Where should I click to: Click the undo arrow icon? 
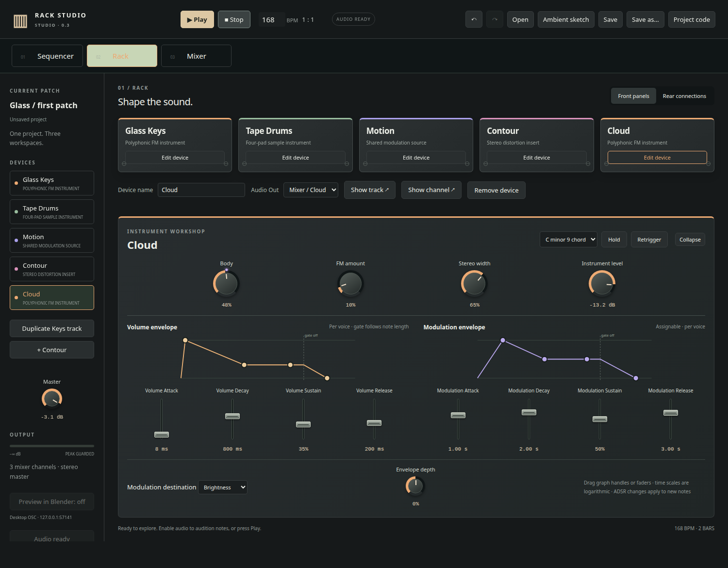click(x=474, y=19)
